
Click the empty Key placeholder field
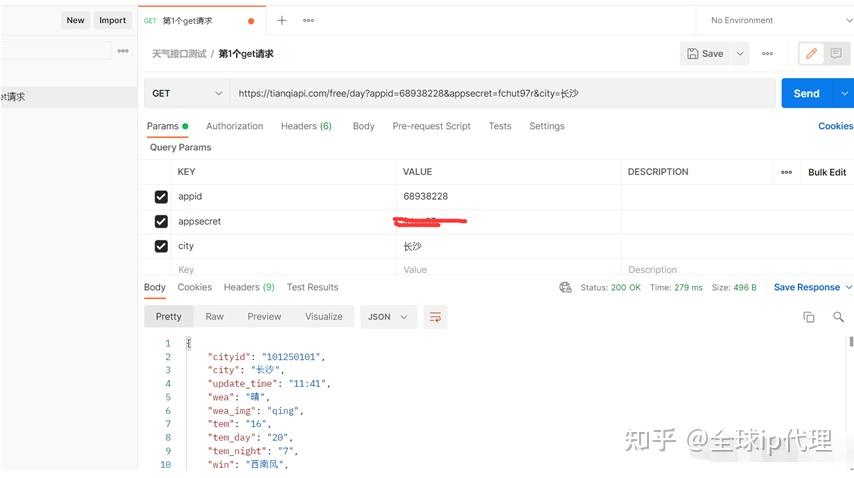pos(284,269)
